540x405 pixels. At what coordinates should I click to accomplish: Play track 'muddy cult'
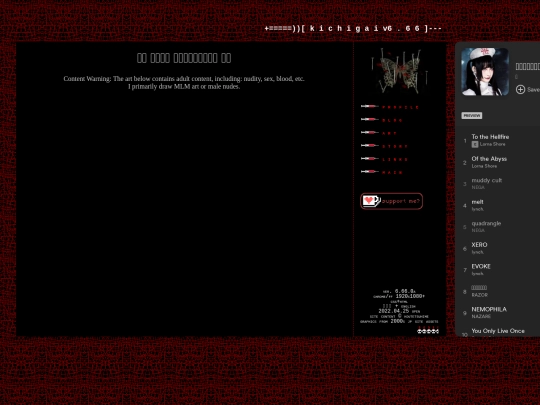pos(487,180)
